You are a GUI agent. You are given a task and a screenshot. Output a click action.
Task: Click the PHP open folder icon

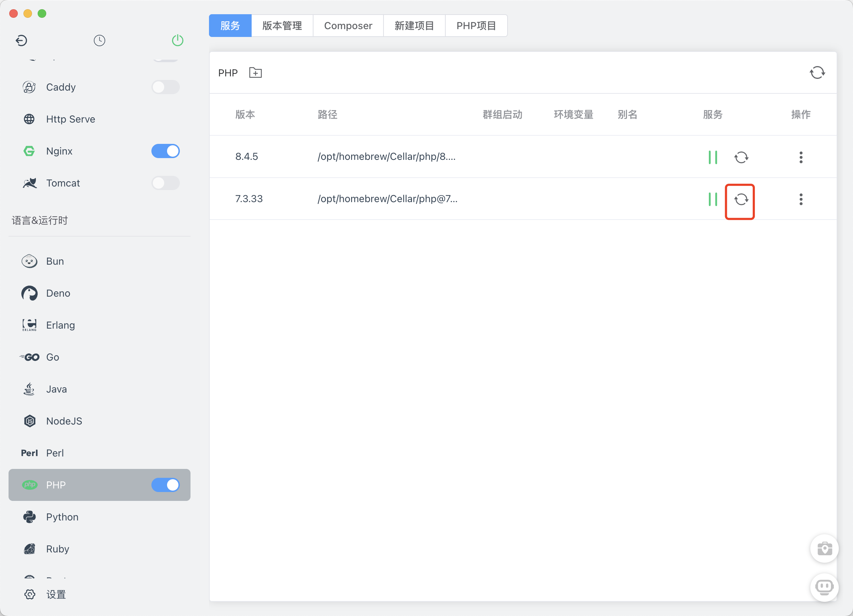pos(256,72)
